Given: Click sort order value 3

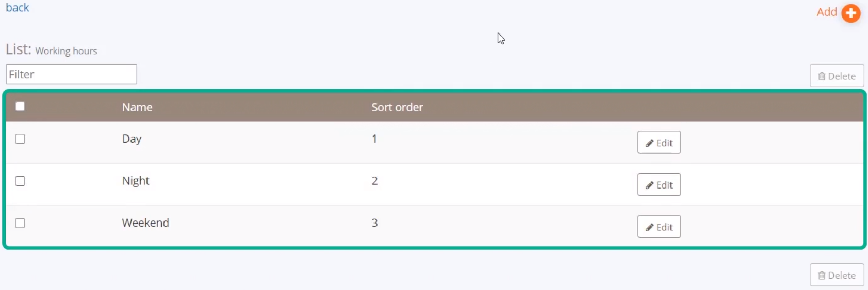Looking at the screenshot, I should click(x=375, y=223).
